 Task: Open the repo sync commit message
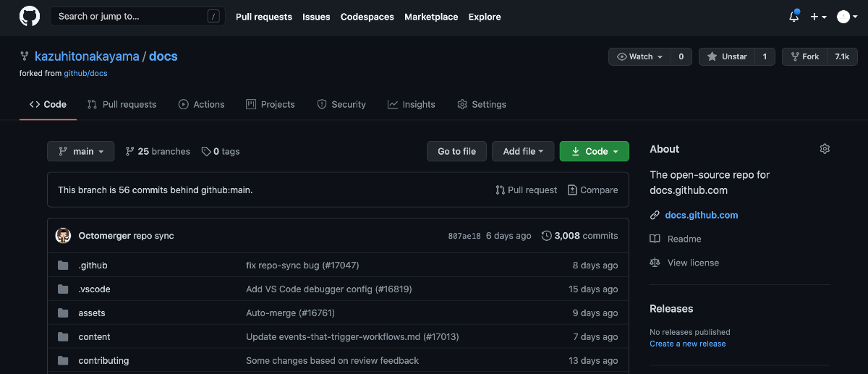coord(153,236)
